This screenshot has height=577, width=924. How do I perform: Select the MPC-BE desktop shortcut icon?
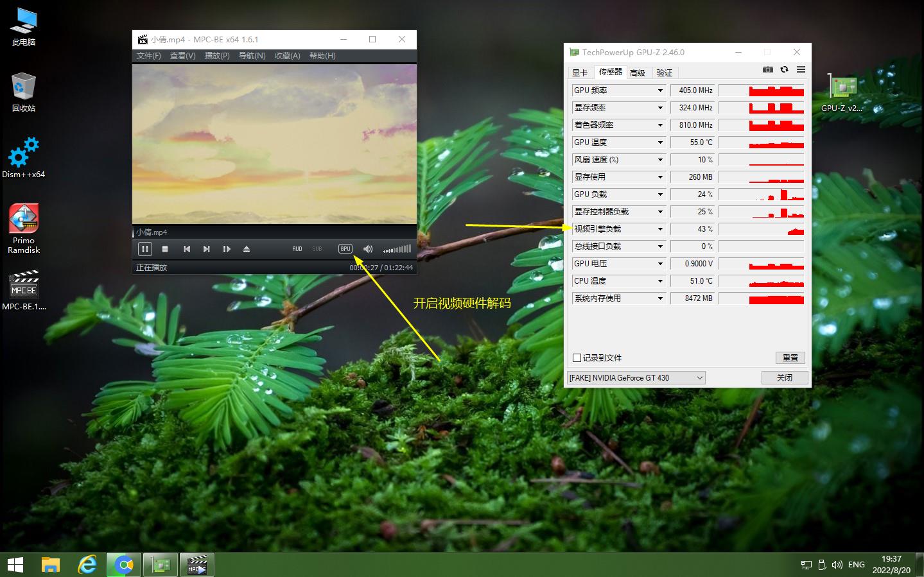click(24, 291)
